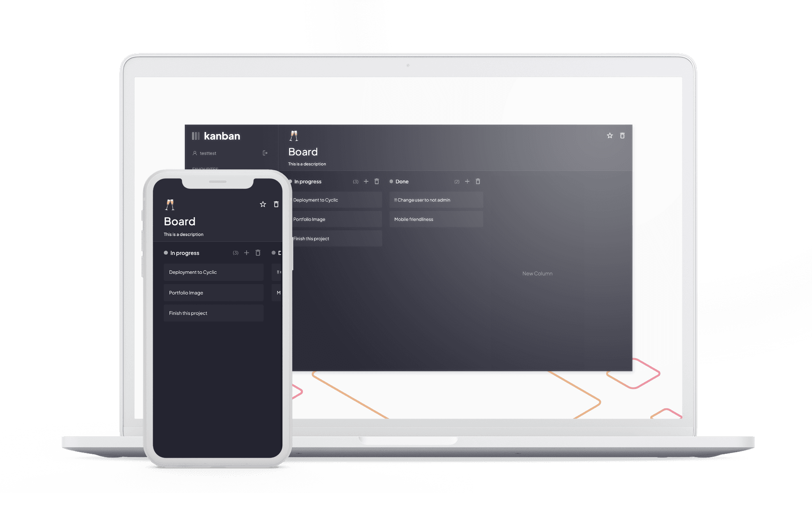Click the star/favourite icon on Board
Viewport: 812px width, 507px height.
pyautogui.click(x=610, y=135)
